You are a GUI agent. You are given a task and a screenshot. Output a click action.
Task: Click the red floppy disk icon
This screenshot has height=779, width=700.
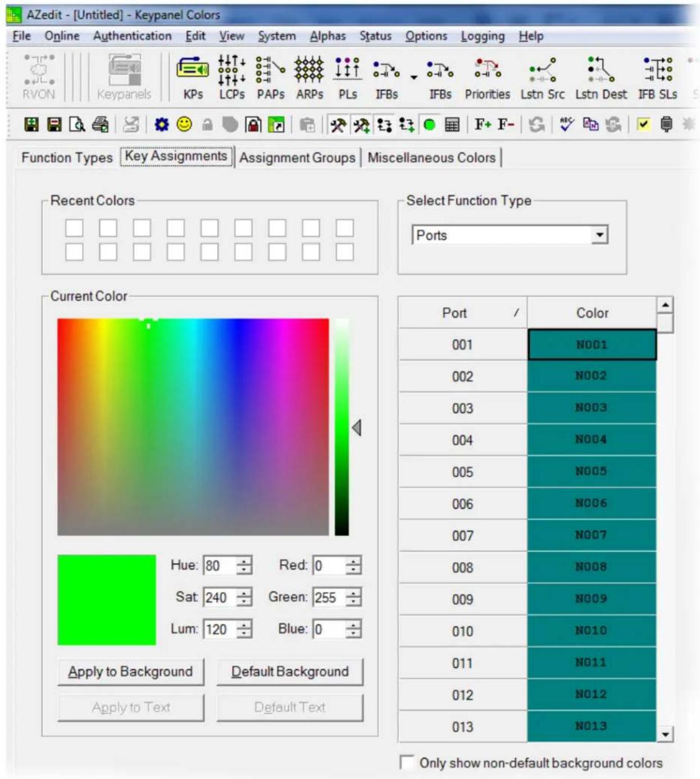click(x=54, y=124)
